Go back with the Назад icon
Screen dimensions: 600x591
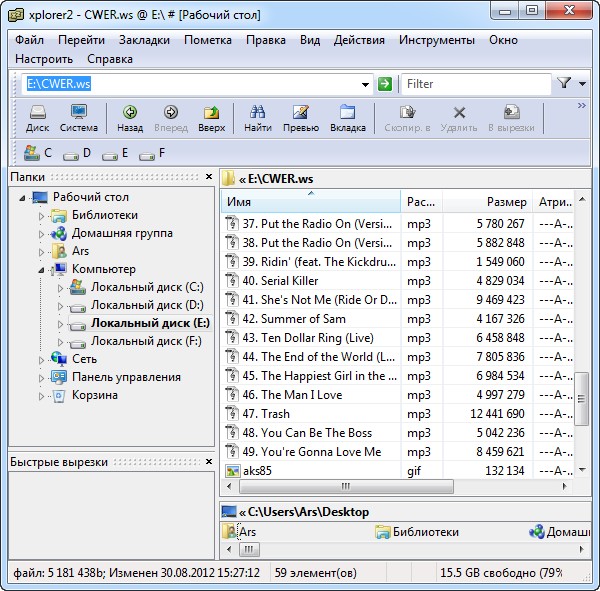tap(130, 118)
